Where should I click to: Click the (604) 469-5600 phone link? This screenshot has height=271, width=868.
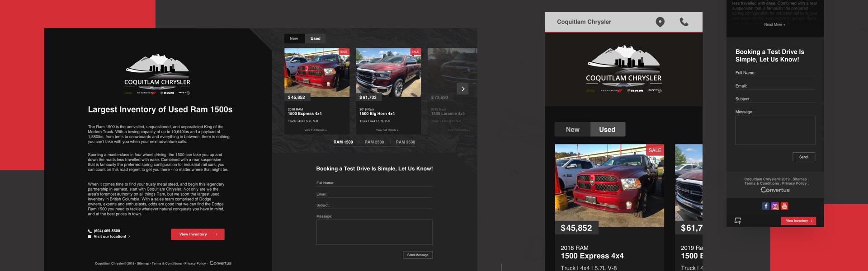tap(107, 231)
